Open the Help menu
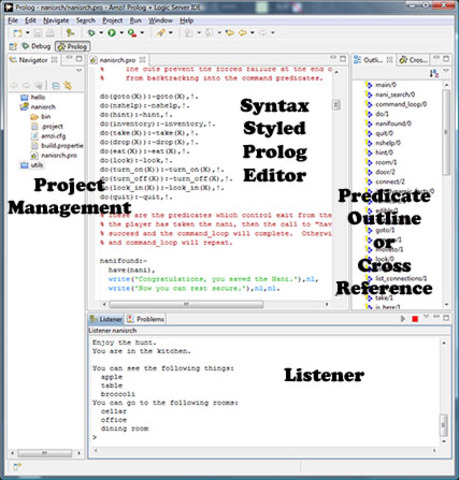459x480 pixels. [186, 21]
